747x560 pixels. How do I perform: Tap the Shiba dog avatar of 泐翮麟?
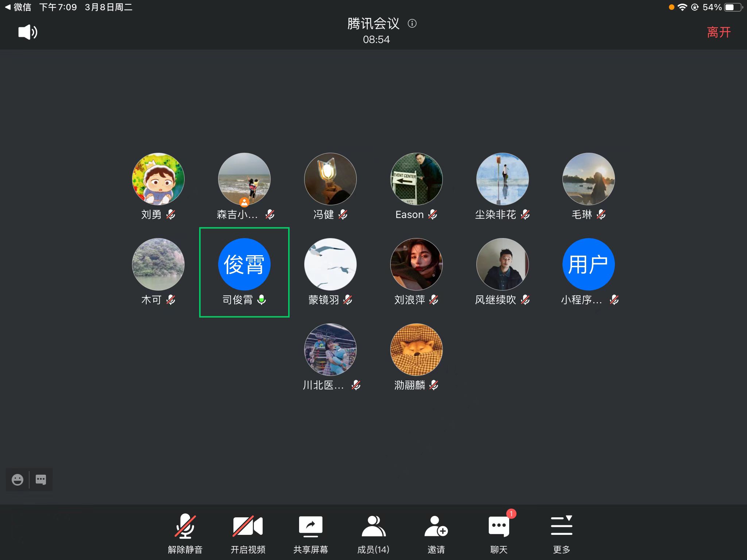[416, 350]
